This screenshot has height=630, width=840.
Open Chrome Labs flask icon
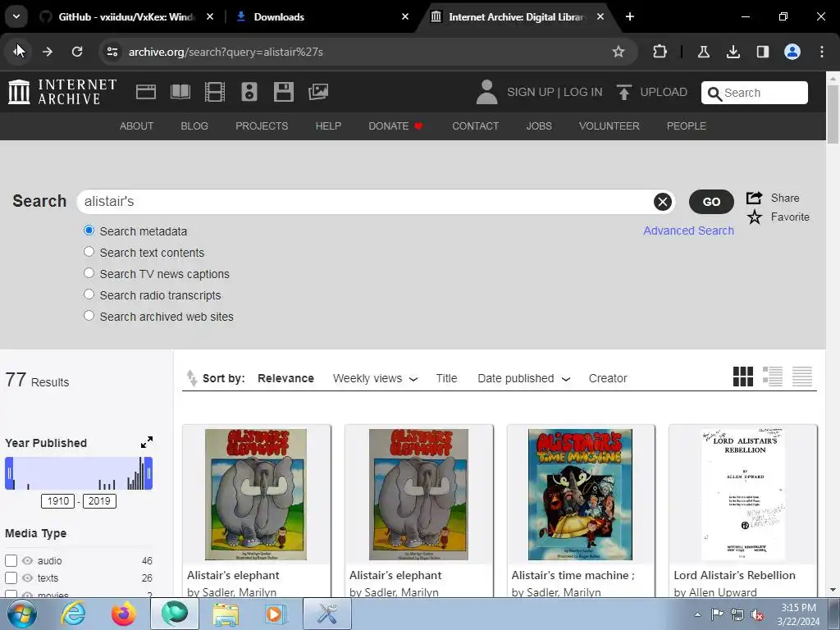703,52
